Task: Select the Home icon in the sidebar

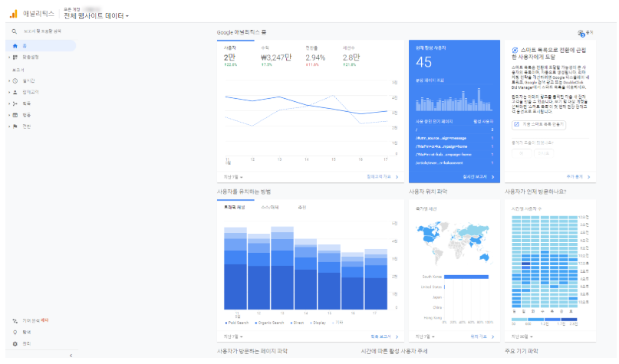Action: 15,46
